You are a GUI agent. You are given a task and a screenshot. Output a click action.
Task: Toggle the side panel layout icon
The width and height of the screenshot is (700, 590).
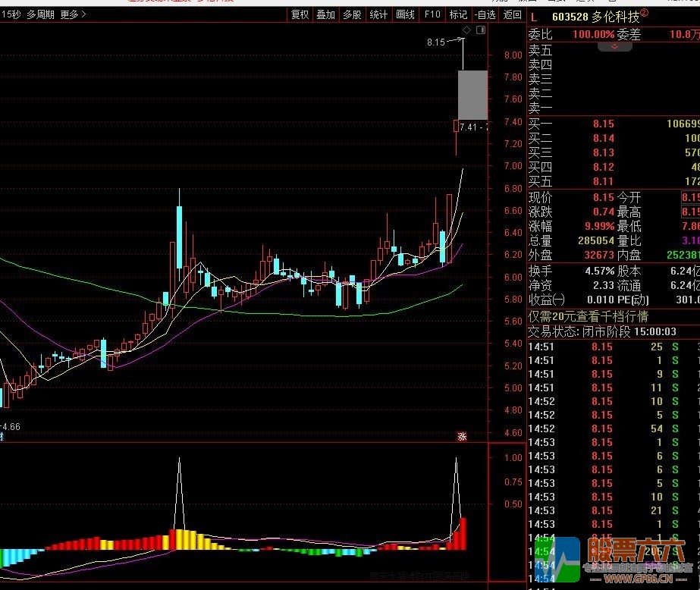point(481,30)
